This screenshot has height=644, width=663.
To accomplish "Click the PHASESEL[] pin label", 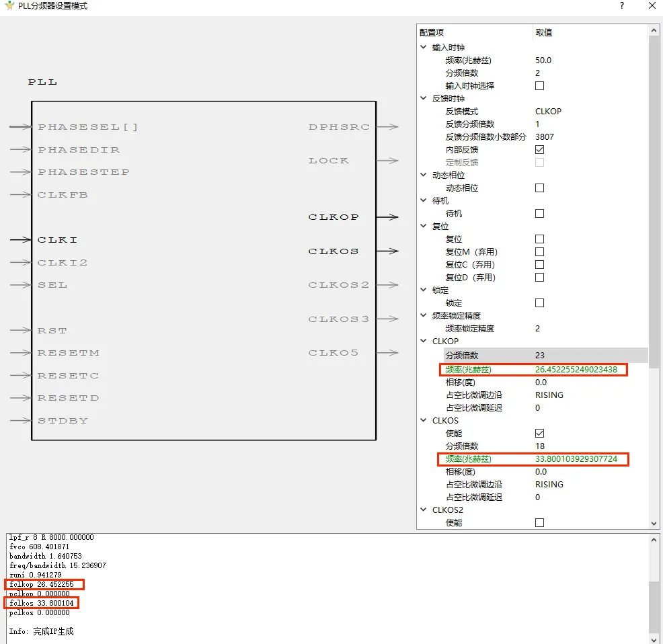I will coord(87,127).
